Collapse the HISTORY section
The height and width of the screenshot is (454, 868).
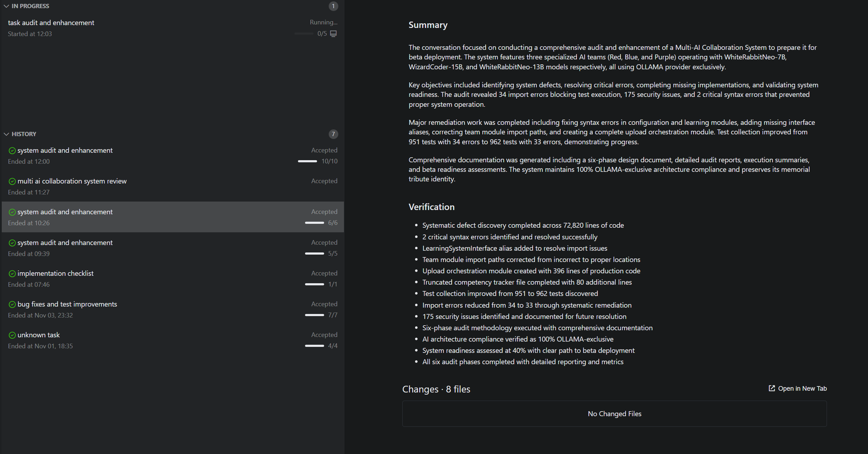[x=6, y=134]
